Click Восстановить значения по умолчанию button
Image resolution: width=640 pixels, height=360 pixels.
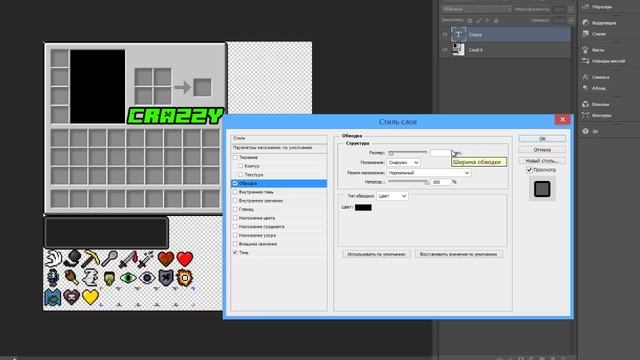pyautogui.click(x=459, y=254)
